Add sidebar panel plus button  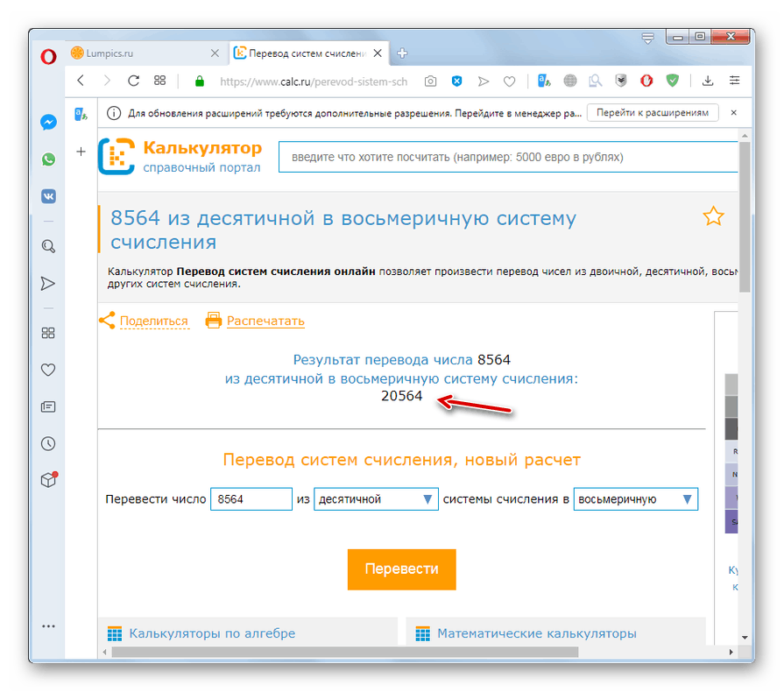(x=81, y=152)
